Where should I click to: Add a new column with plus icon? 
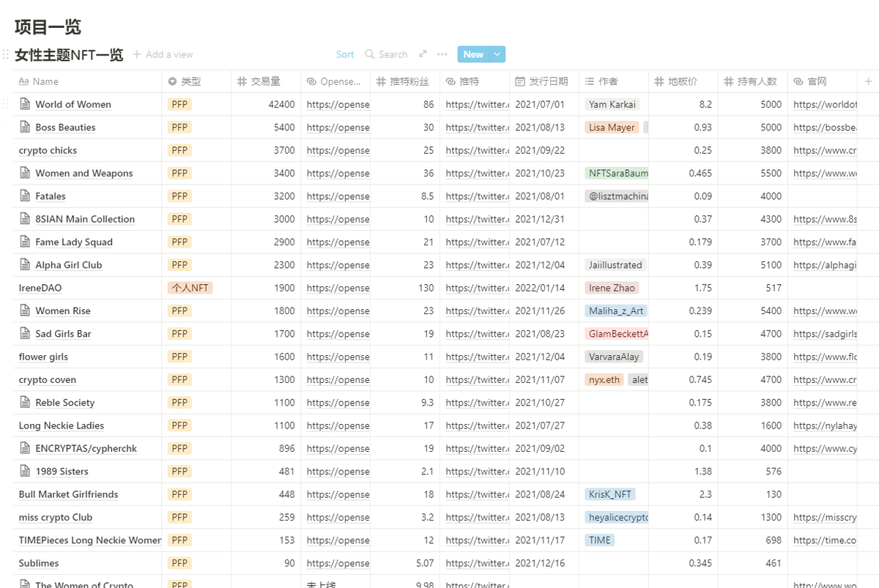869,81
